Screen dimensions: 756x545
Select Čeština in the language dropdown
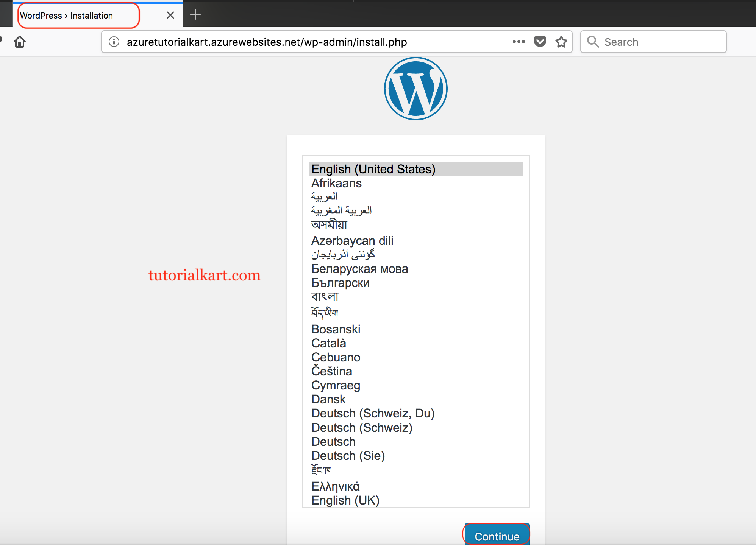point(332,371)
